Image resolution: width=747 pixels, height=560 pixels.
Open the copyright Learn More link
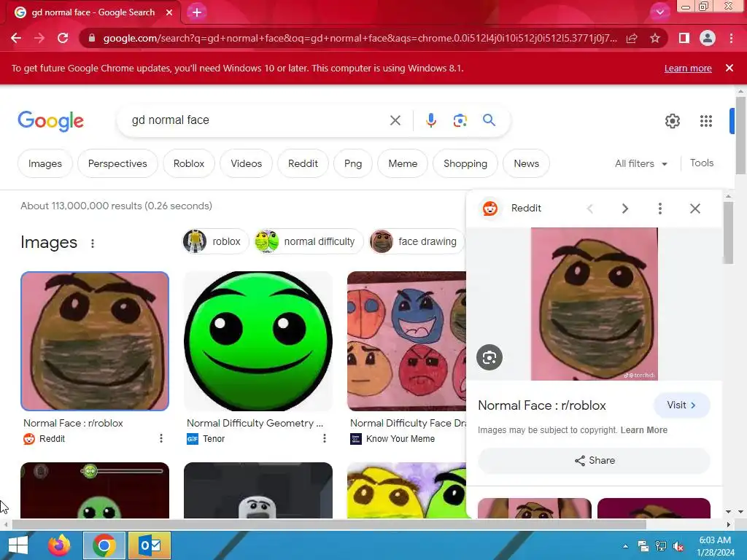(x=643, y=430)
